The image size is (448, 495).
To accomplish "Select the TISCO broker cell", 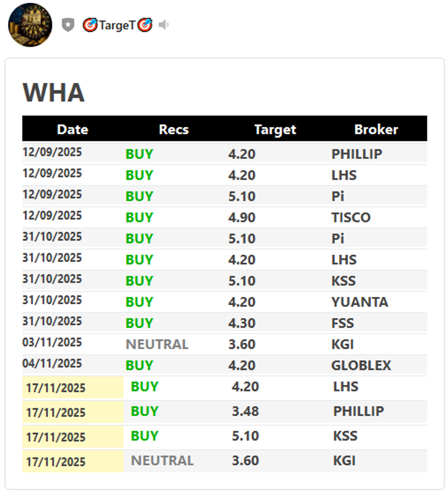I will point(351,217).
